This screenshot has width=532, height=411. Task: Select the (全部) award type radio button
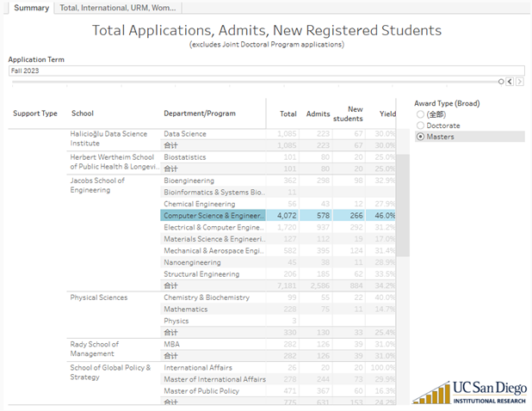(420, 114)
